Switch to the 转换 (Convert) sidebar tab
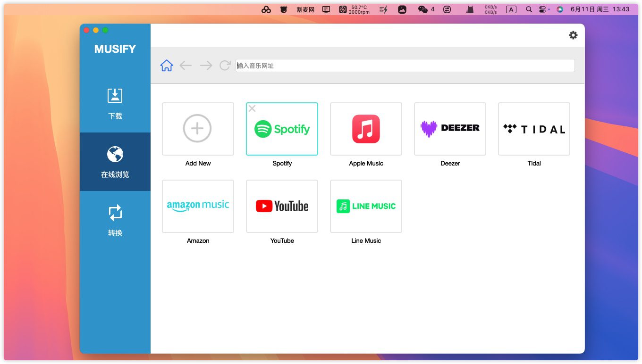This screenshot has height=364, width=642. point(115,220)
